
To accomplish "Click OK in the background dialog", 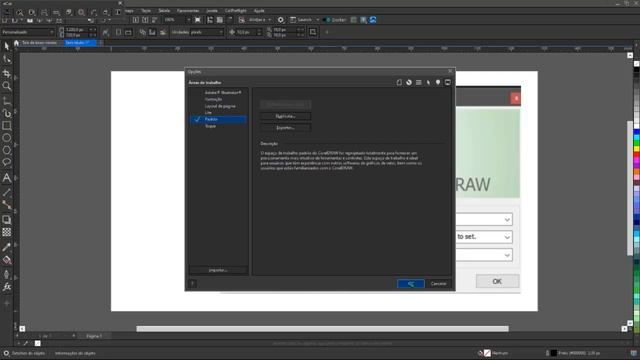I will click(x=497, y=281).
